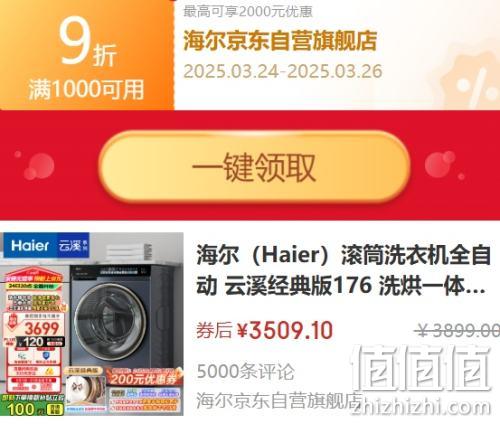Viewport: 500px width, 424px height.
Task: Tap the orange 9折 coupon panel
Action: coord(87,55)
